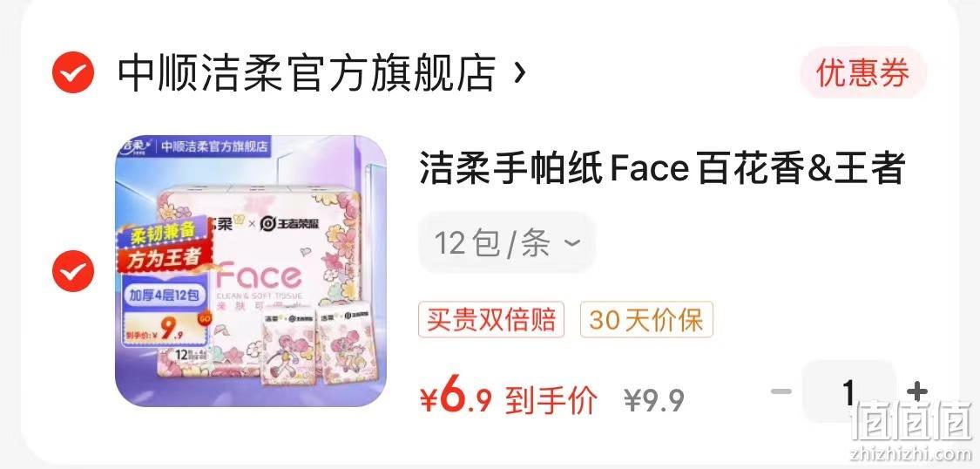Decrease quantity with the minus icon
The width and height of the screenshot is (980, 469).
[781, 392]
